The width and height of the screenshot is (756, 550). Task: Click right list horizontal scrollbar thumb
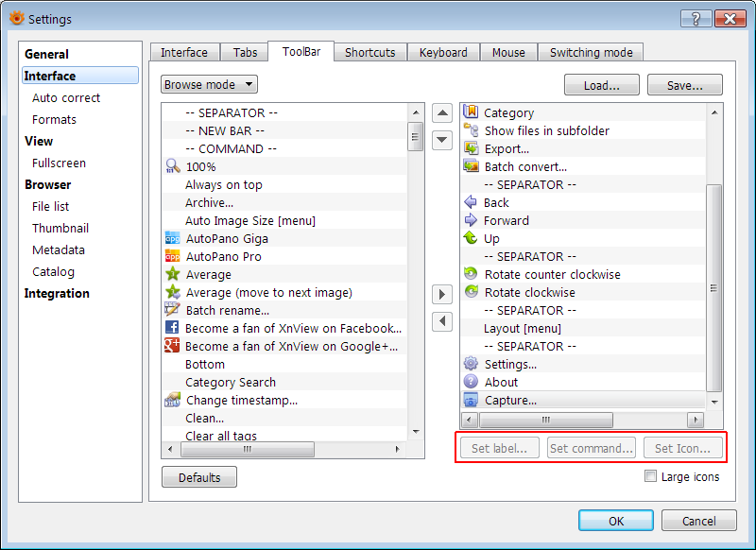[x=546, y=420]
